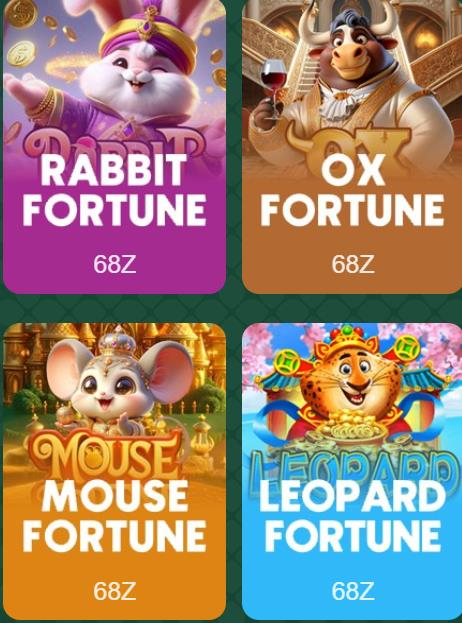462x623 pixels.
Task: Select the white OX FORTUNE title text
Action: [352, 190]
